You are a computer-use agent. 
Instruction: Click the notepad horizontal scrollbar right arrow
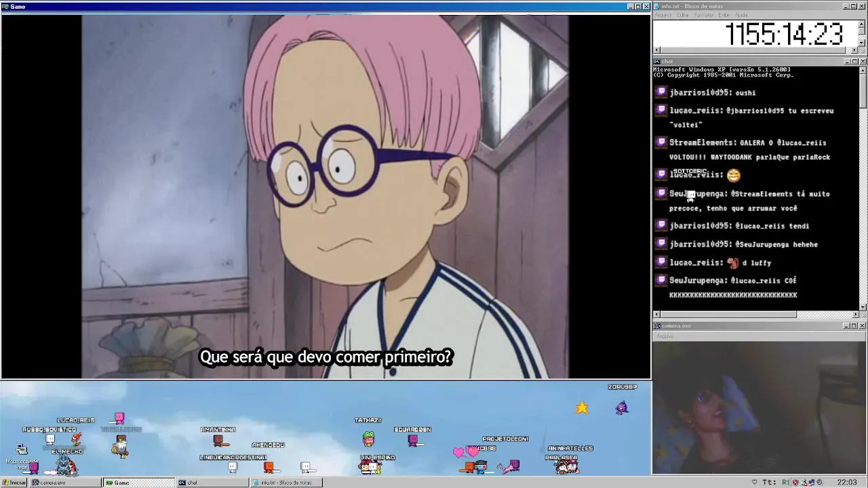(x=855, y=49)
